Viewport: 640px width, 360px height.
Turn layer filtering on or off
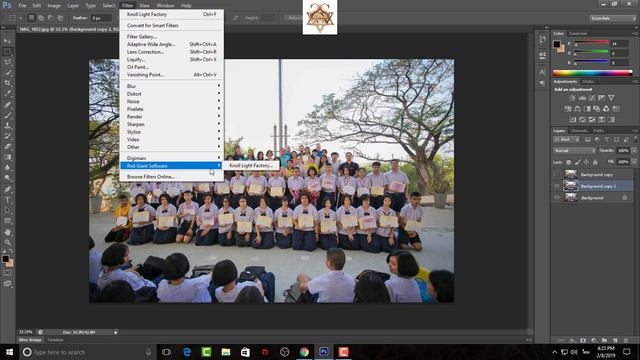(635, 139)
